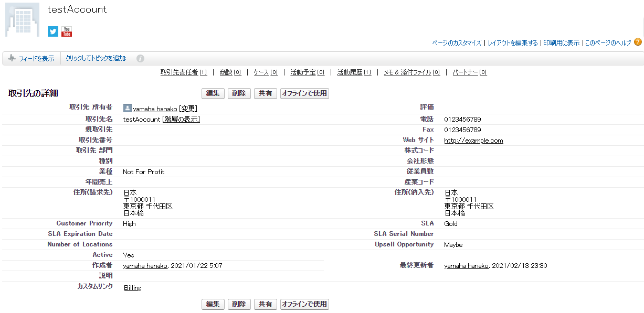Click the testAccount building image
Viewport: 644px width, 313px height.
coord(22,20)
